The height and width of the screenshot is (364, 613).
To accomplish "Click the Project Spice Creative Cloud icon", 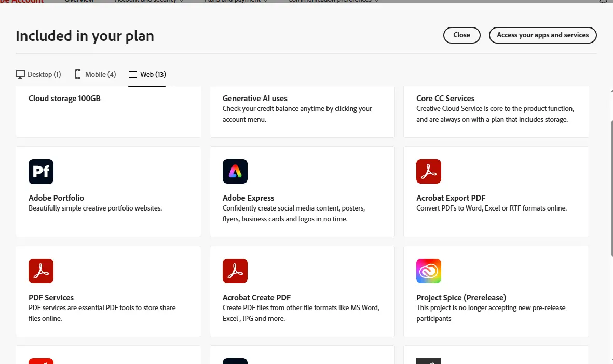I will [428, 271].
